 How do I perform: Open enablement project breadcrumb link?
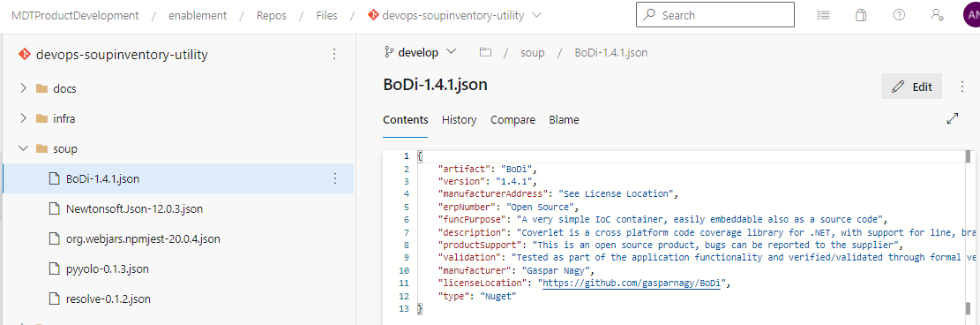click(x=198, y=16)
